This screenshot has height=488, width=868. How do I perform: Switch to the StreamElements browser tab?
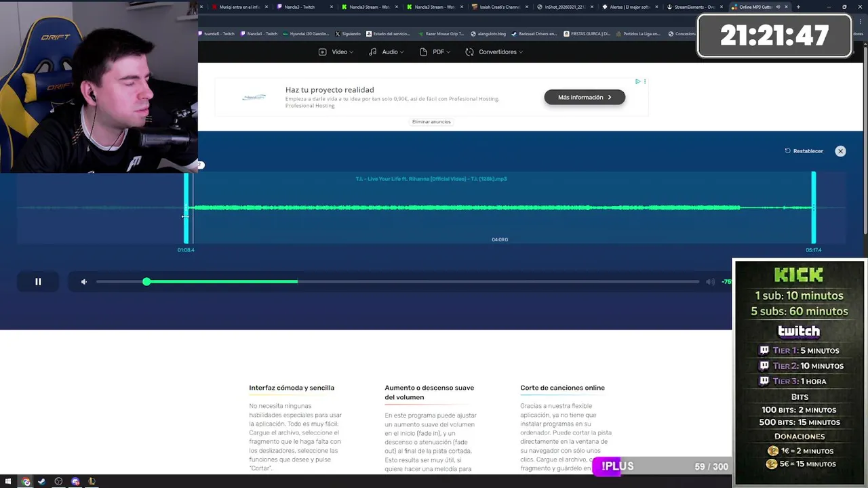coord(694,7)
